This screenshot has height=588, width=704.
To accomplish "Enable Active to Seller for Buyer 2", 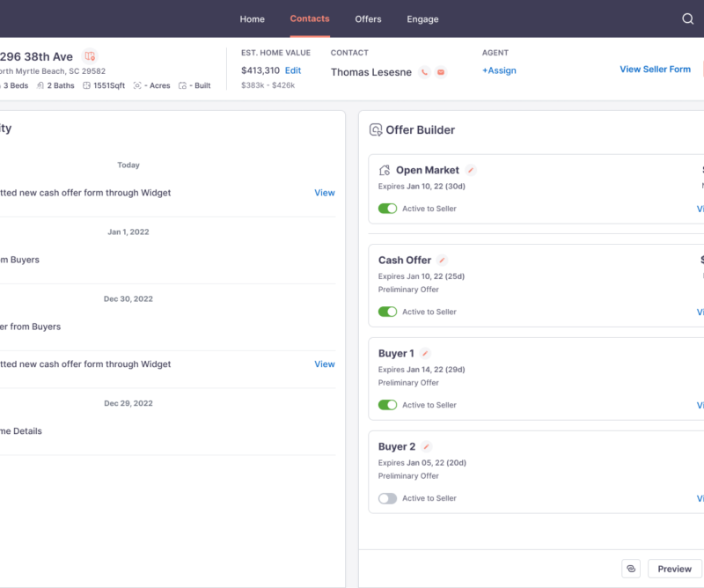I will [387, 498].
